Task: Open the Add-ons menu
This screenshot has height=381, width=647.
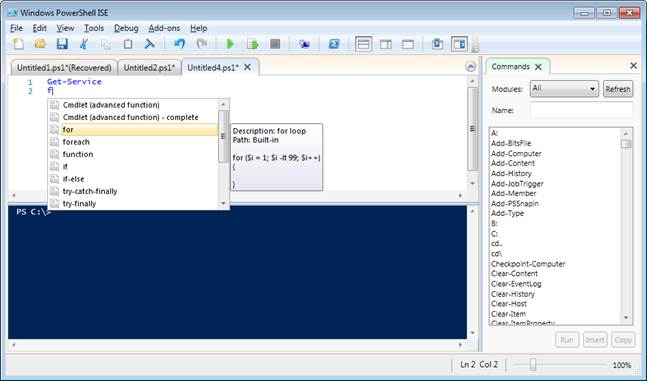Action: coord(164,28)
